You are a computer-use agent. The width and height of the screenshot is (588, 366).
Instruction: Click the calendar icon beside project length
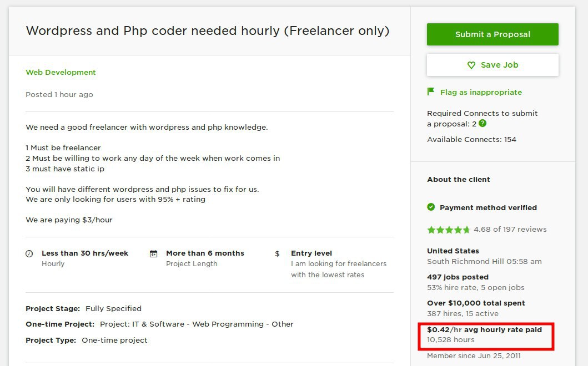tap(154, 253)
